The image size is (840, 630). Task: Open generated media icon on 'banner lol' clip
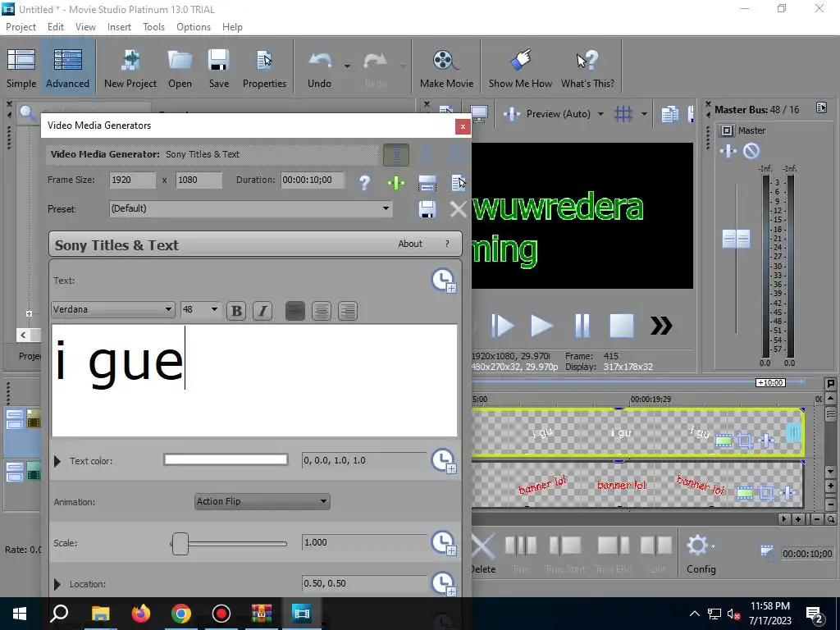click(745, 493)
